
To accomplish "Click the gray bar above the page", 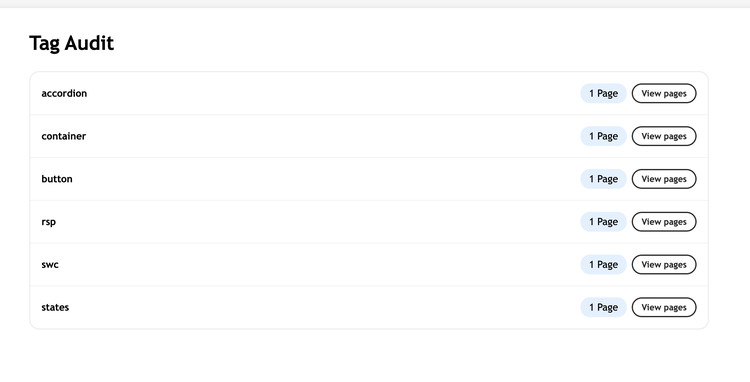I will tap(375, 3).
